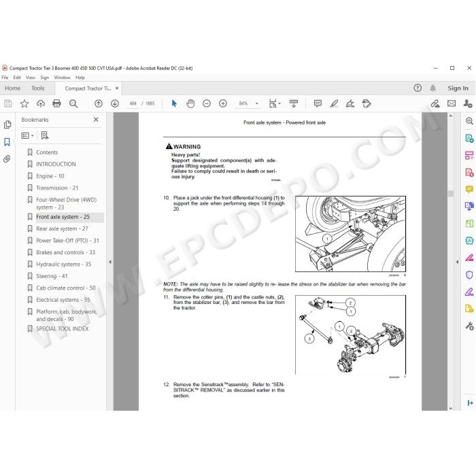
Task: Open Comment tool in right pane
Action: click(x=469, y=190)
